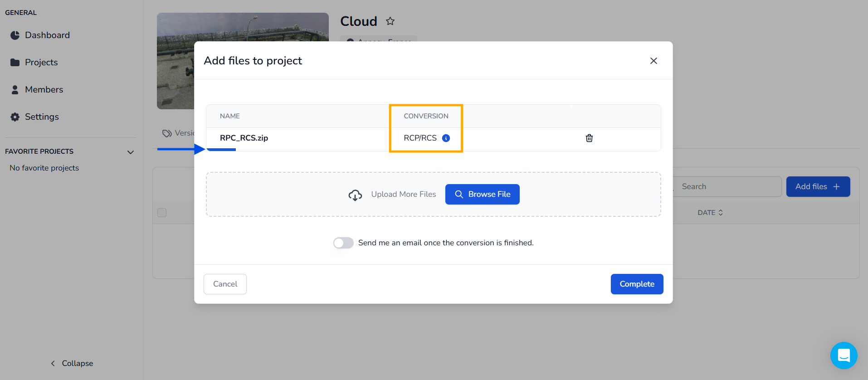This screenshot has width=868, height=380.
Task: Collapse the left sidebar
Action: (x=72, y=363)
